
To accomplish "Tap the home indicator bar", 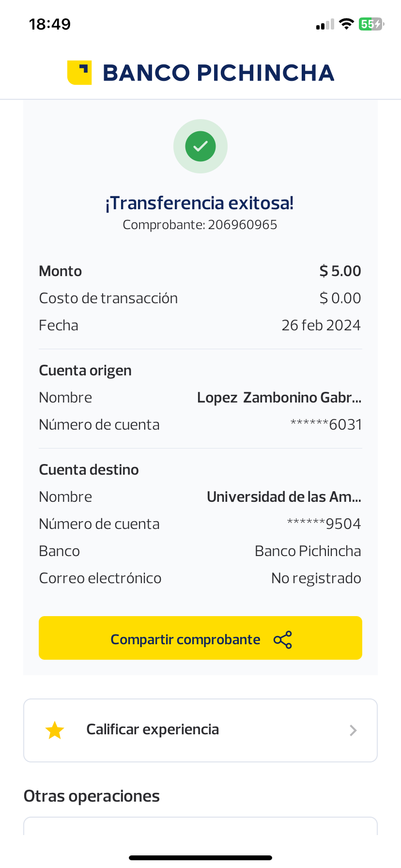I will [200, 858].
